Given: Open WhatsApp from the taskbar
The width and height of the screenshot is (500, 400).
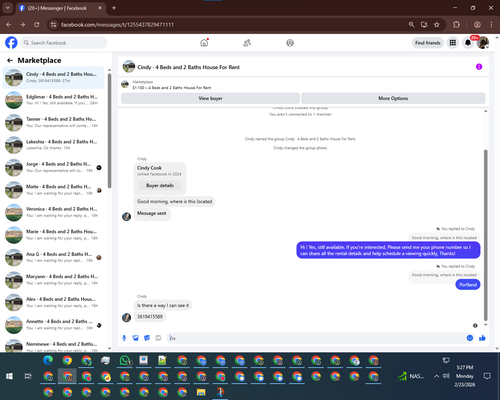Looking at the screenshot, I should (125, 360).
